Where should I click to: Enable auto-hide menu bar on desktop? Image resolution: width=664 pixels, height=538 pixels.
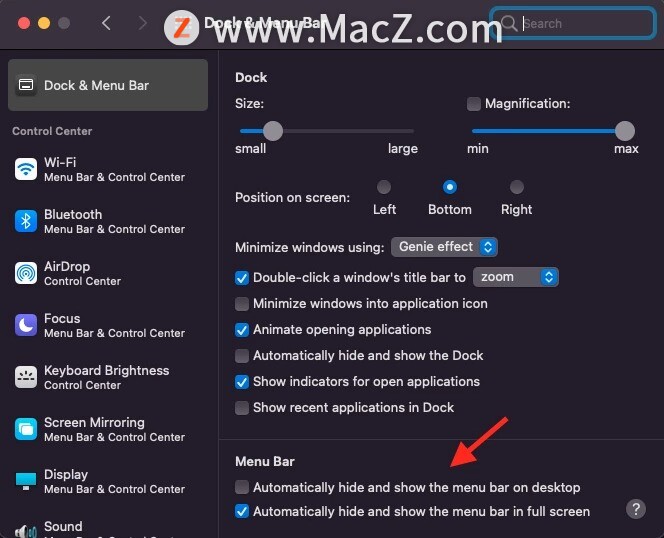(x=242, y=487)
